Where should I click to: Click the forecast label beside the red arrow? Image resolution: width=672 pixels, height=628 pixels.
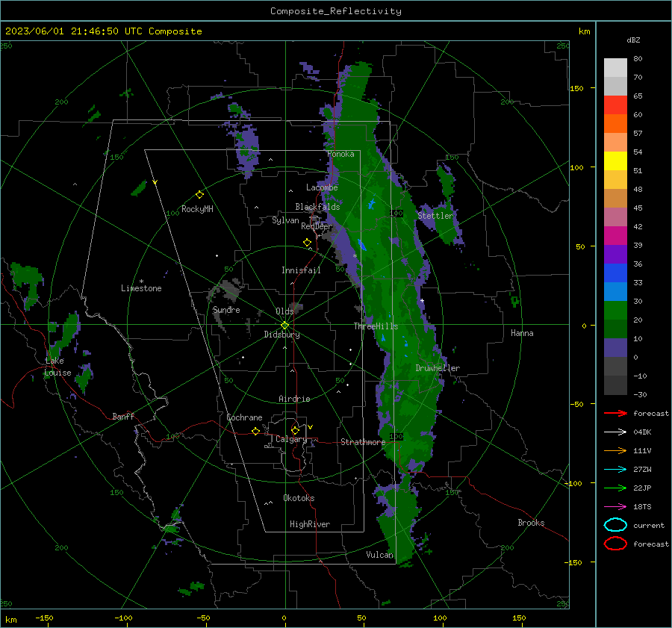point(651,413)
